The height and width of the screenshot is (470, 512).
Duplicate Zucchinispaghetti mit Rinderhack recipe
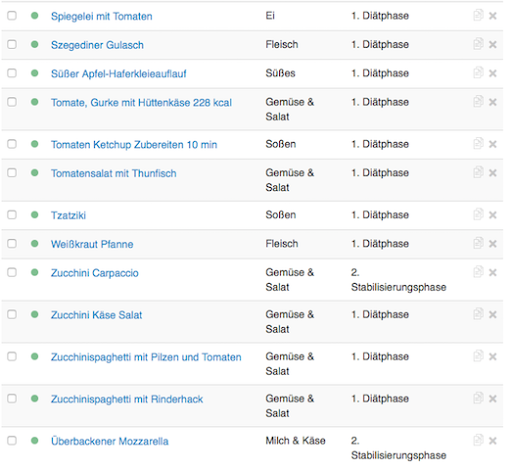(478, 398)
